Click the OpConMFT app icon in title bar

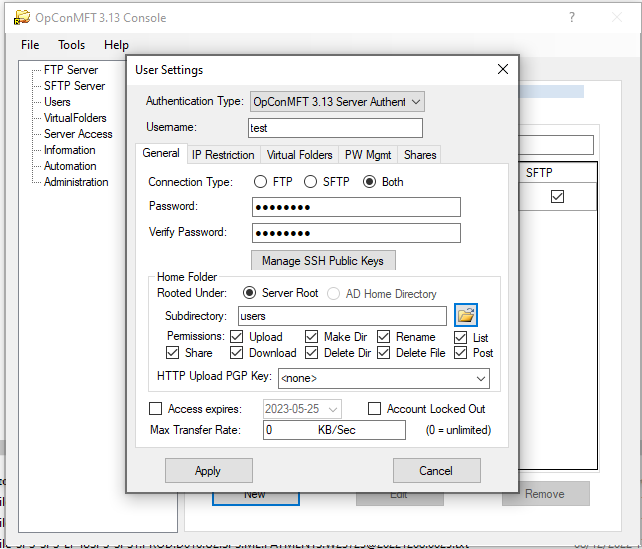[x=22, y=18]
